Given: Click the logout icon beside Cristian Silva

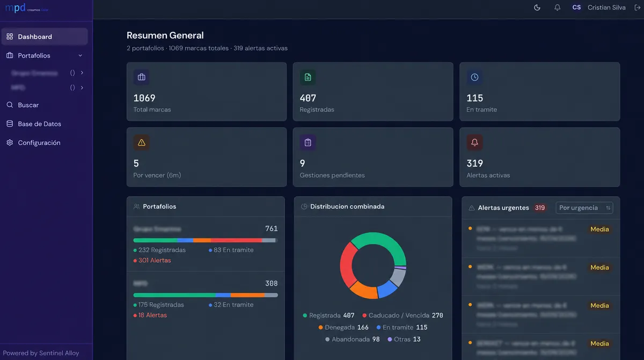Looking at the screenshot, I should point(638,8).
